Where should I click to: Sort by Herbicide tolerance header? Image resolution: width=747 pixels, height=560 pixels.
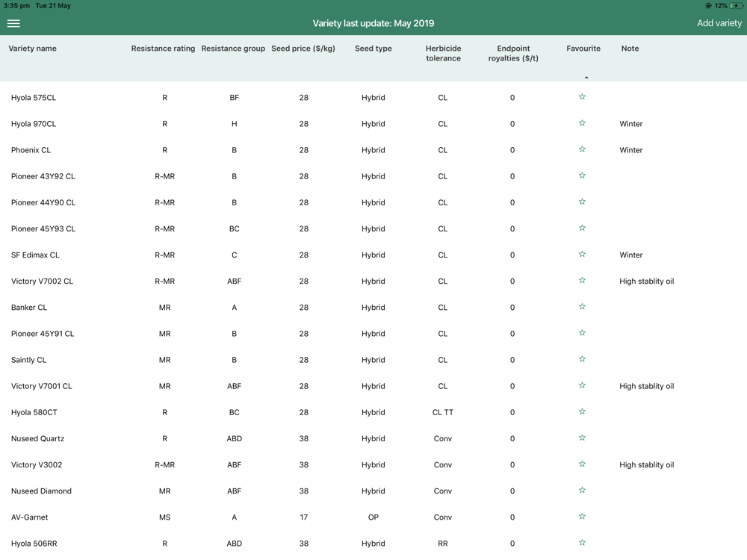pyautogui.click(x=443, y=53)
